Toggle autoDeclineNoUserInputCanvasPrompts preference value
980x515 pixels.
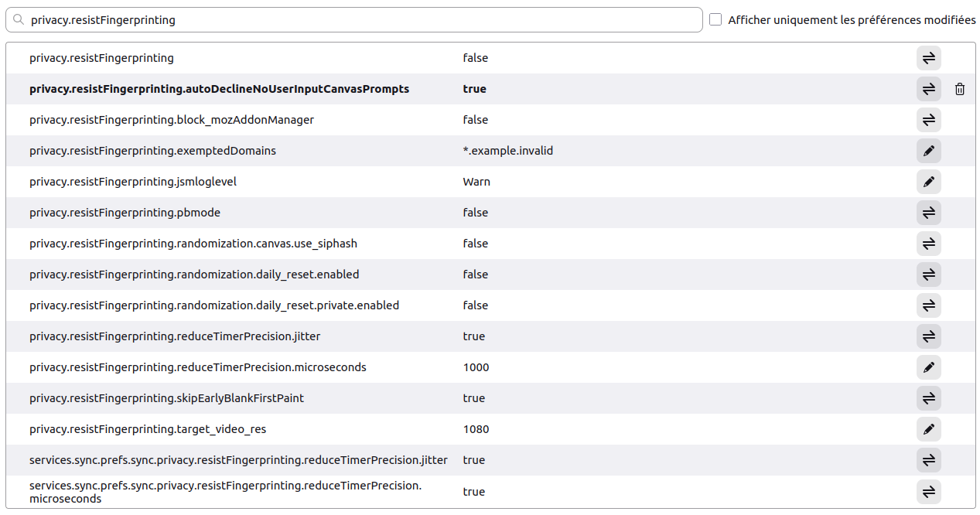(x=928, y=89)
